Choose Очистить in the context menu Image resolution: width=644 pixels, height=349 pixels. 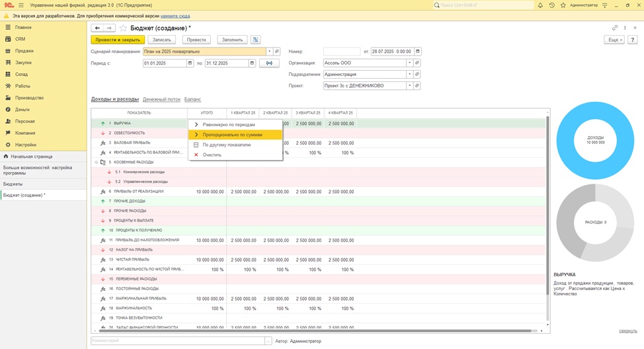(x=212, y=155)
